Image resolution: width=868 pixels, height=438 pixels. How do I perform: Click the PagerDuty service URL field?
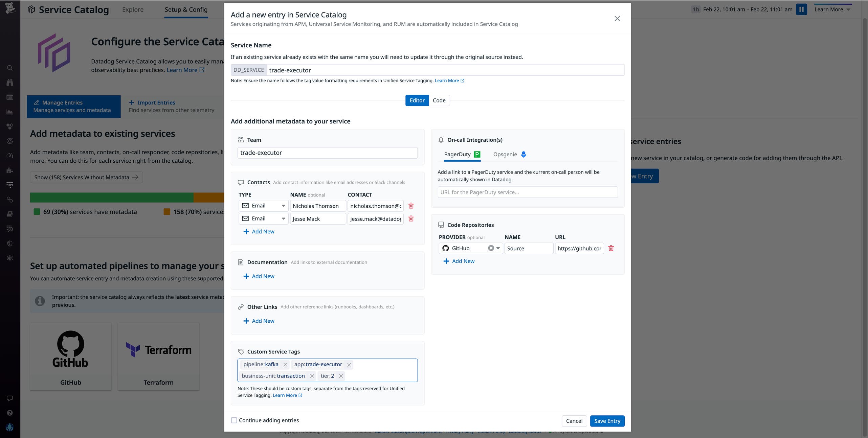tap(528, 192)
